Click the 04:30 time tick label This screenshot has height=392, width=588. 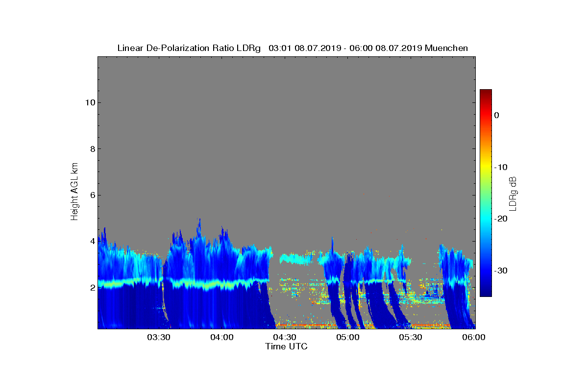coord(285,338)
